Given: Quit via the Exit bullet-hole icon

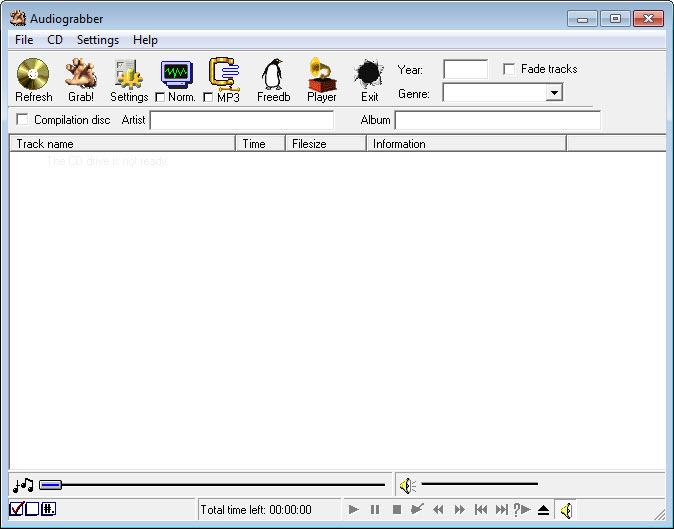Looking at the screenshot, I should tap(369, 75).
